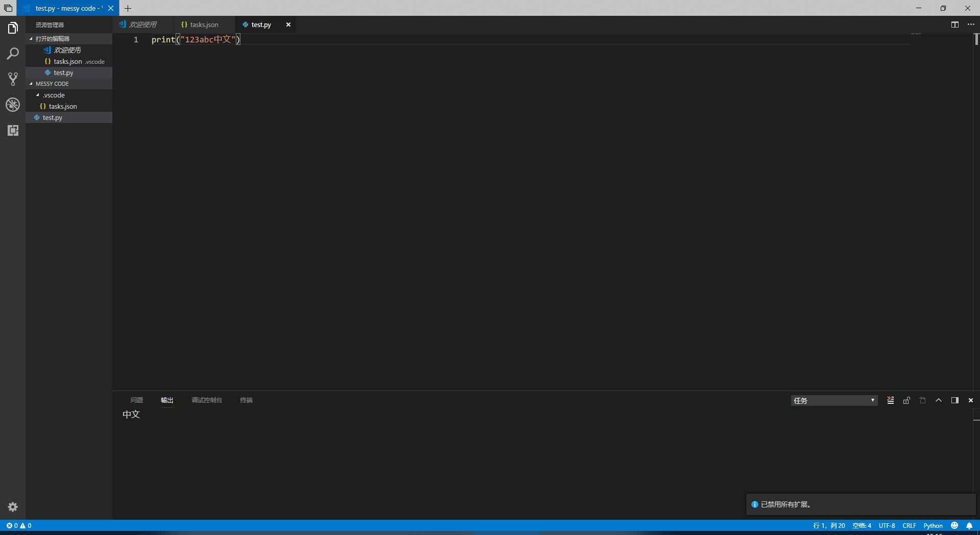Change encoding by clicking UTF-8
This screenshot has width=980, height=535.
tap(887, 525)
